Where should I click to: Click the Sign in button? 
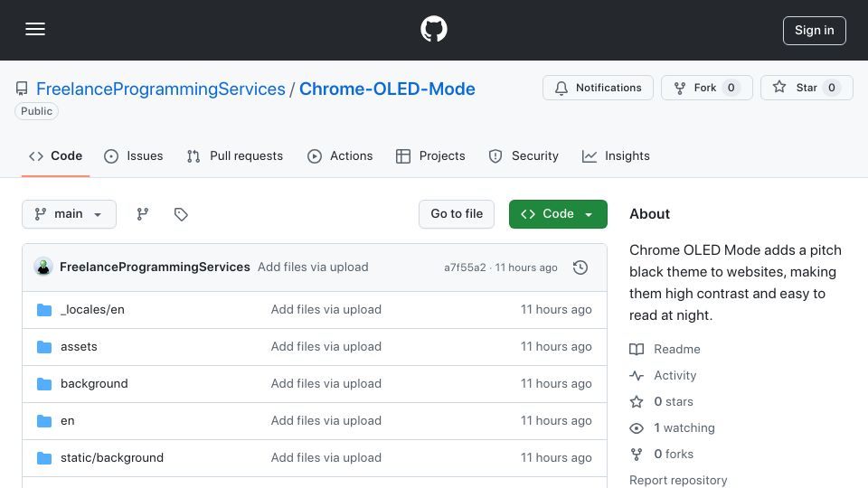pyautogui.click(x=815, y=31)
